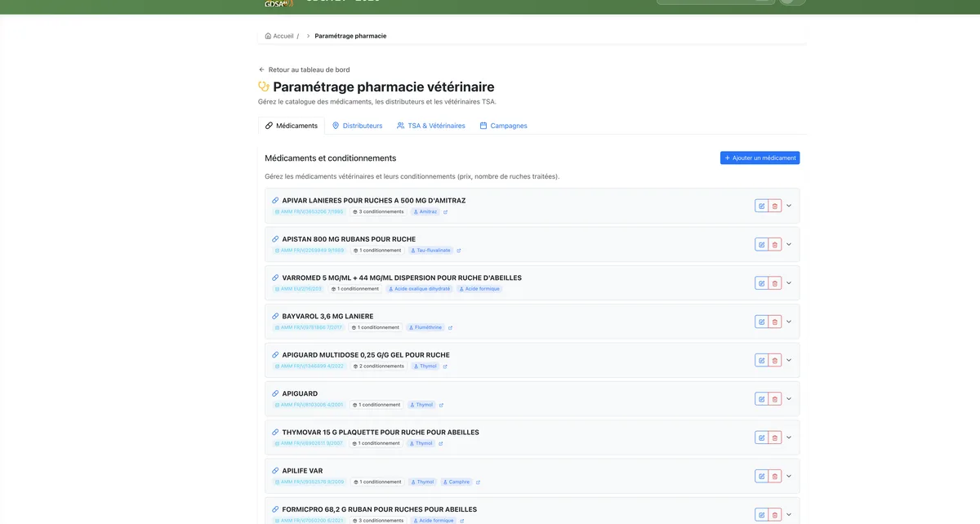Edit the BAYVAROL 3,6 MG LANIERE entry
This screenshot has width=980, height=524.
pos(760,321)
